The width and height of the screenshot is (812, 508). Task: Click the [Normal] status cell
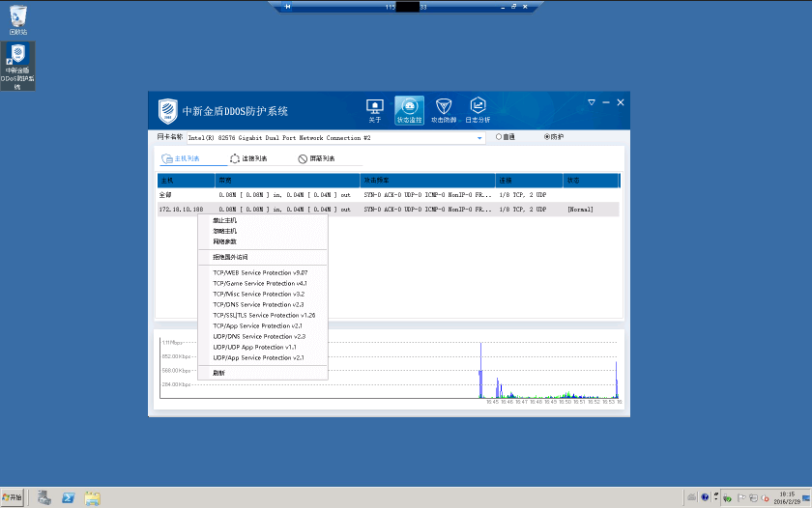click(x=581, y=210)
